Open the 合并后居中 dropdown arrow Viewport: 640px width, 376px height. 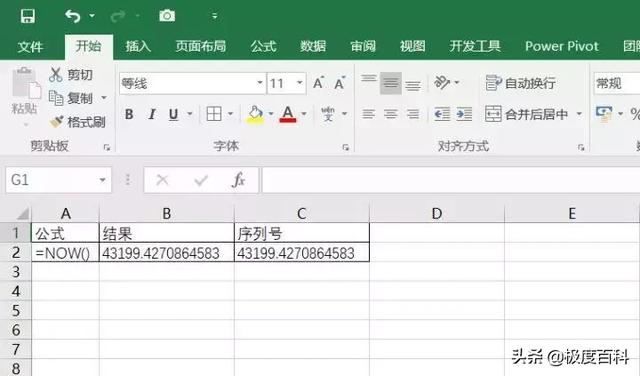coord(579,114)
